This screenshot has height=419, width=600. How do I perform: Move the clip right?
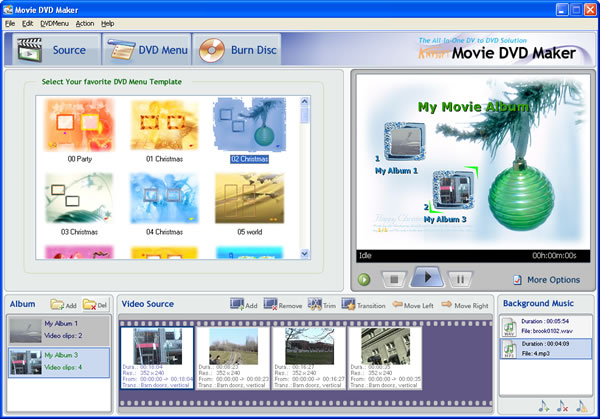(465, 305)
